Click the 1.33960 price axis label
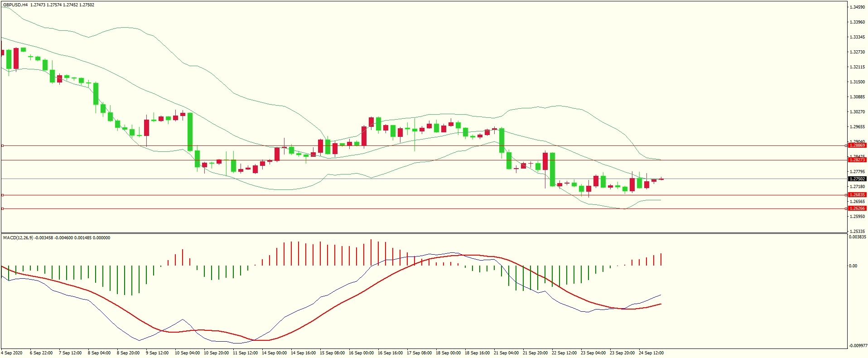Screen dimensions: 868x358 858,22
